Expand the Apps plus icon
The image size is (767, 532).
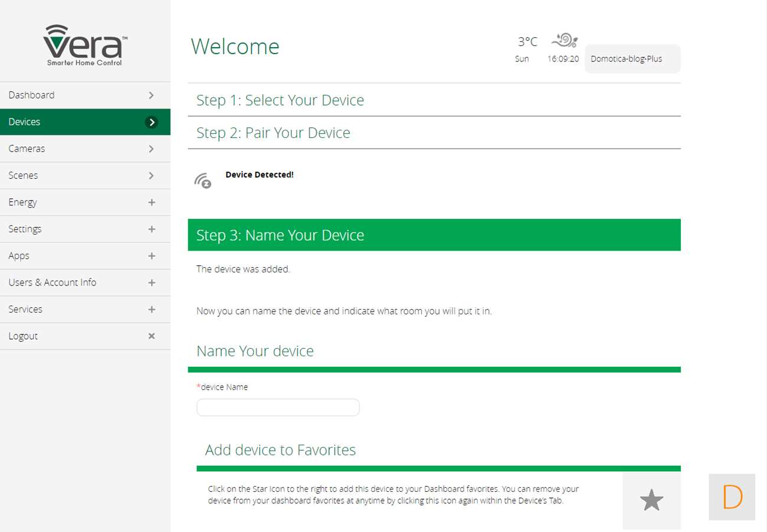(152, 256)
